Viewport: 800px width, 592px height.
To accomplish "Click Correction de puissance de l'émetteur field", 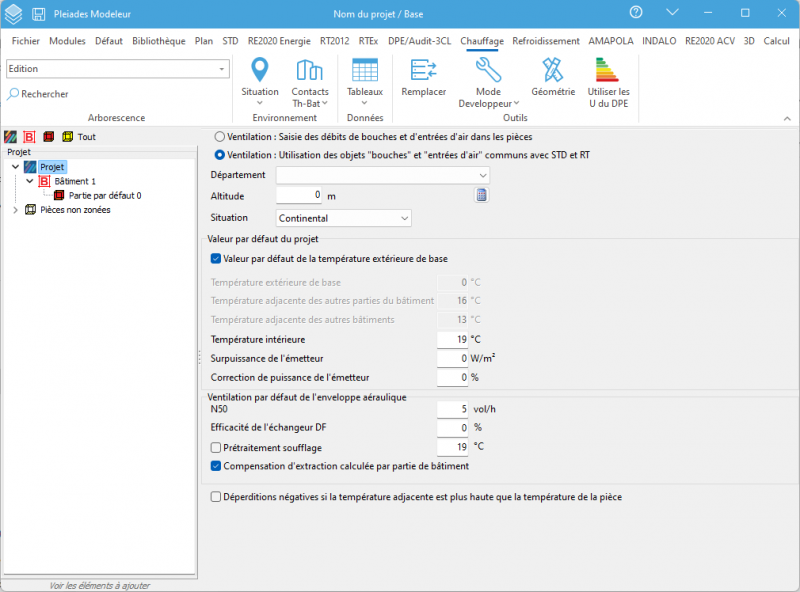I will pyautogui.click(x=453, y=378).
